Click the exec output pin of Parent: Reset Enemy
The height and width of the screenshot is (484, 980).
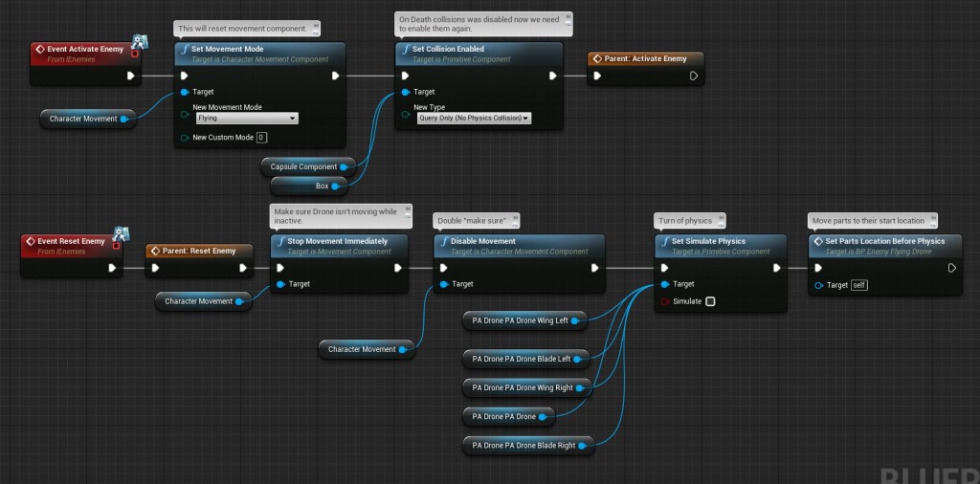(x=243, y=268)
